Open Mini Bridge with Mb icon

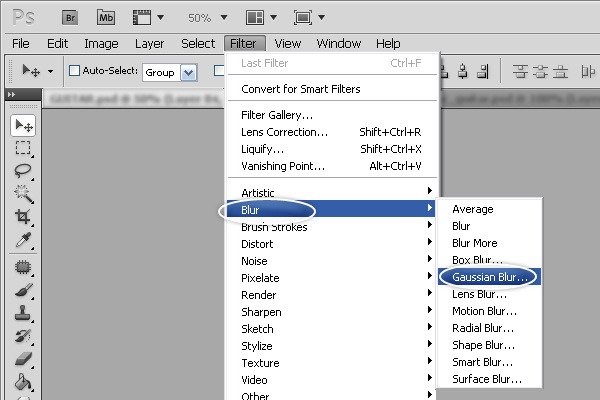point(106,18)
